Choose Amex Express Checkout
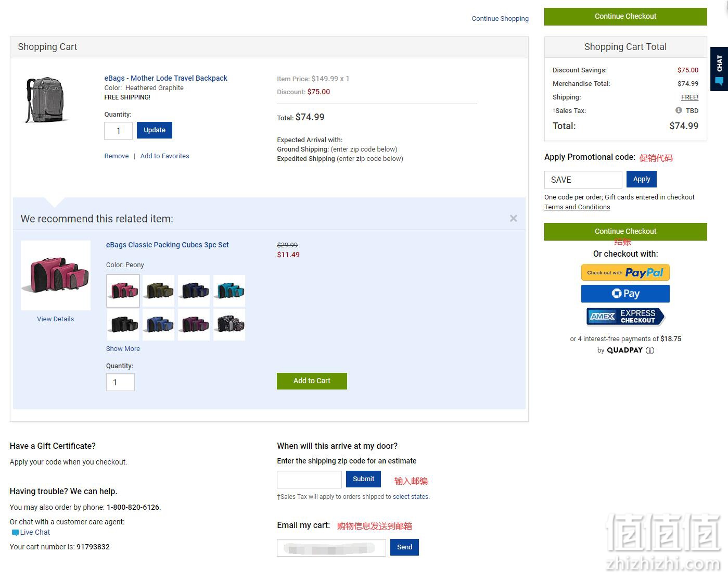This screenshot has width=728, height=578. pos(625,317)
